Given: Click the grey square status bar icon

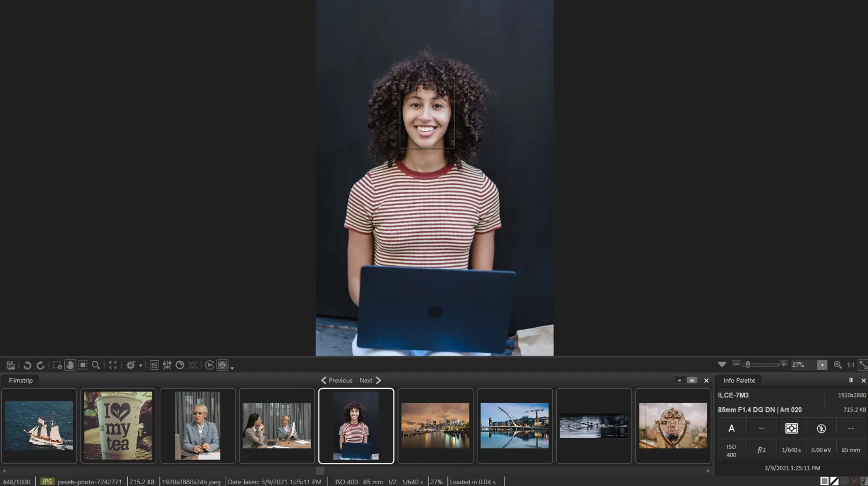Looking at the screenshot, I should pyautogui.click(x=825, y=481).
